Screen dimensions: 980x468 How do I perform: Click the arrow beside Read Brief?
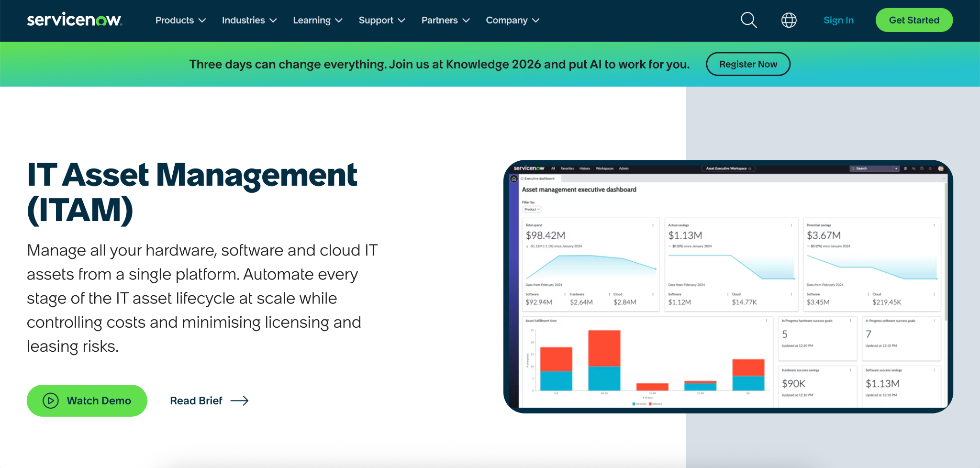tap(239, 401)
